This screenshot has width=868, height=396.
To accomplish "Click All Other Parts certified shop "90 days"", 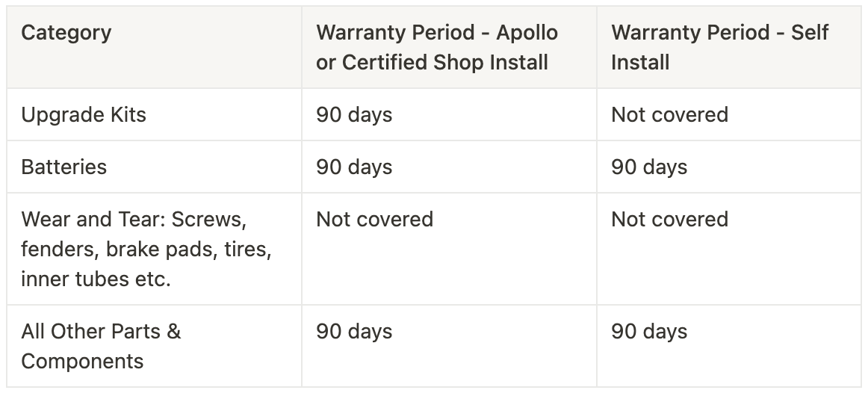I will pos(354,332).
